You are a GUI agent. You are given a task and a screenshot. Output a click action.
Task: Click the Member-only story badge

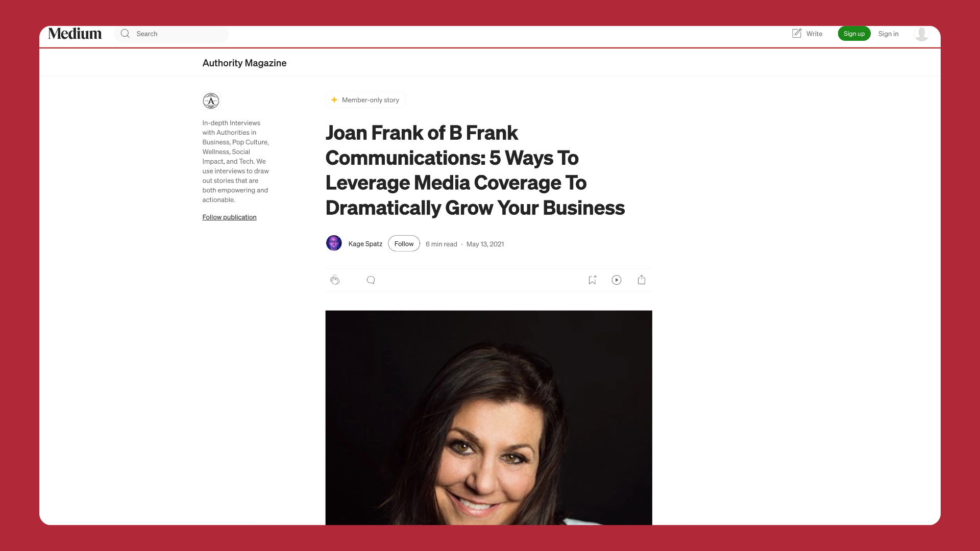click(365, 100)
